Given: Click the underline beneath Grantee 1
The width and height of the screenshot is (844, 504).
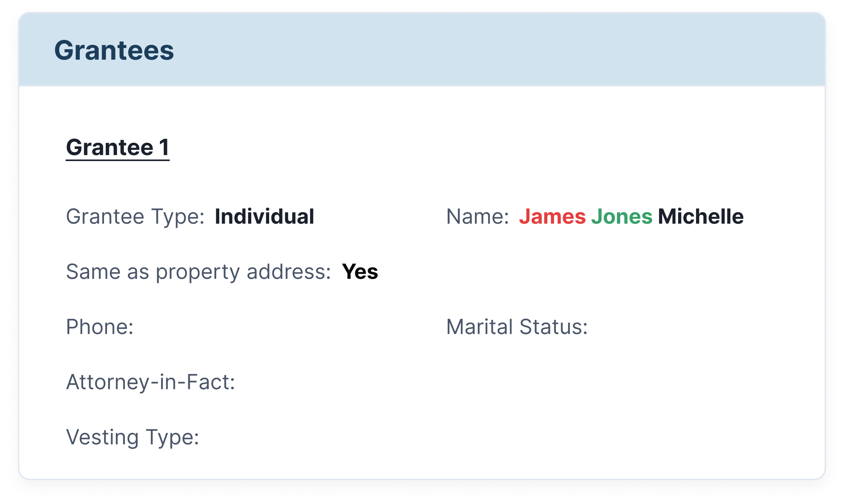Looking at the screenshot, I should [x=118, y=160].
